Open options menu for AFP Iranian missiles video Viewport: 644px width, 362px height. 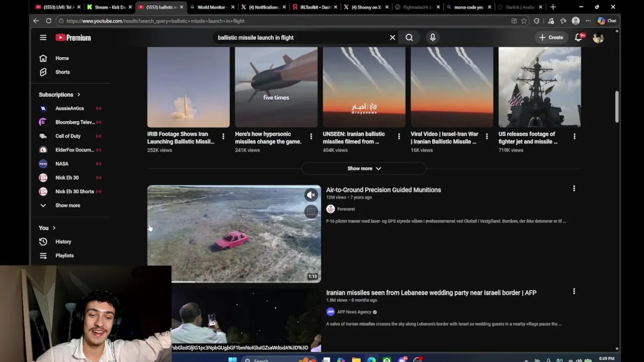point(574,291)
